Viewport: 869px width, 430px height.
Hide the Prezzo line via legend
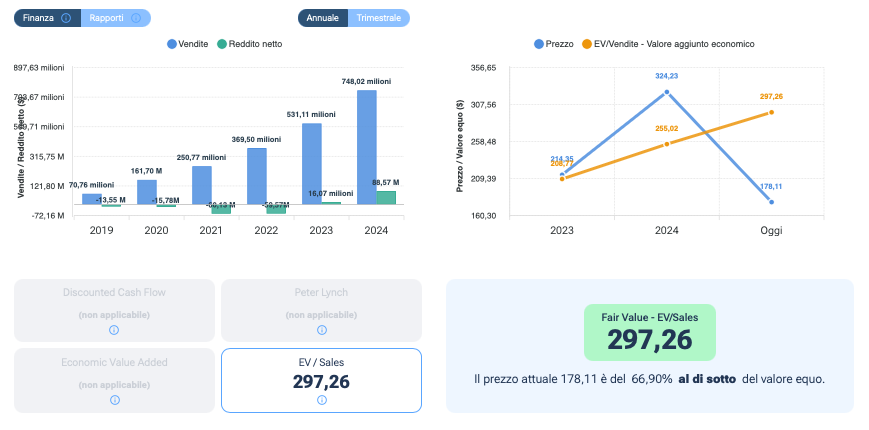click(553, 44)
